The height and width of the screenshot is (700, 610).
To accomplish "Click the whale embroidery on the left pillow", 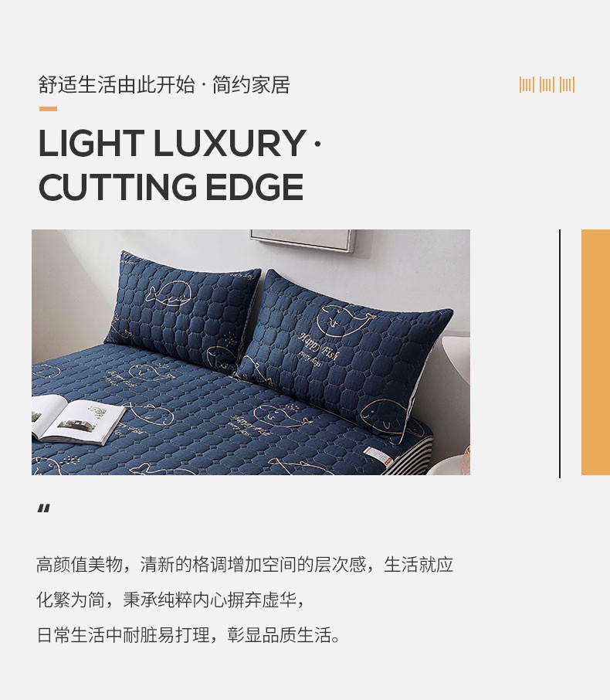I will [x=168, y=294].
